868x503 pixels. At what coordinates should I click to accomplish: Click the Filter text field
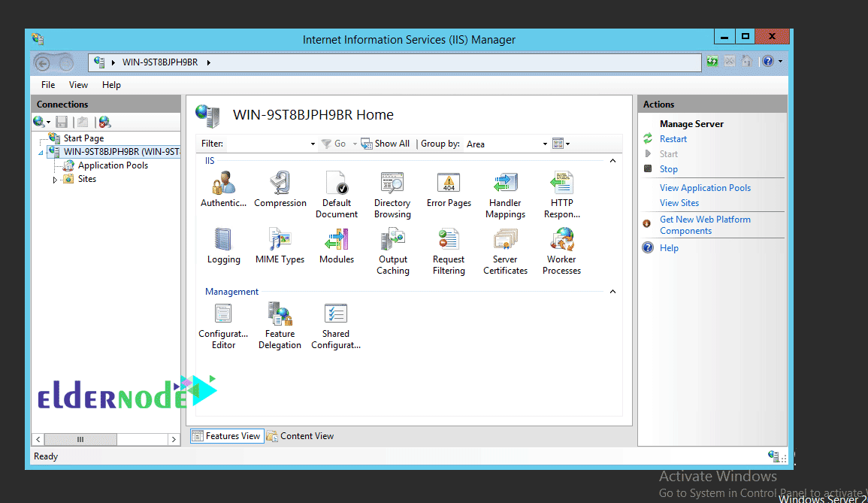(x=267, y=144)
